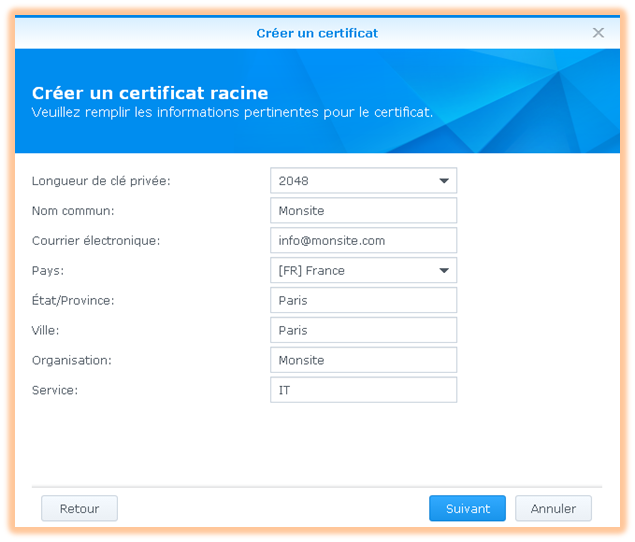Go back with the Retour button
This screenshot has height=542, width=635.
[x=79, y=508]
